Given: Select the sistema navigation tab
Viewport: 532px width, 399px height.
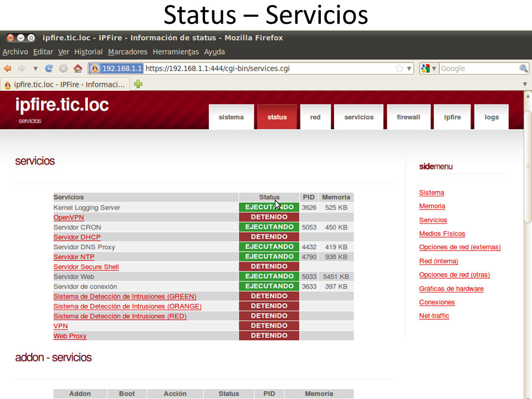Looking at the screenshot, I should [x=231, y=117].
